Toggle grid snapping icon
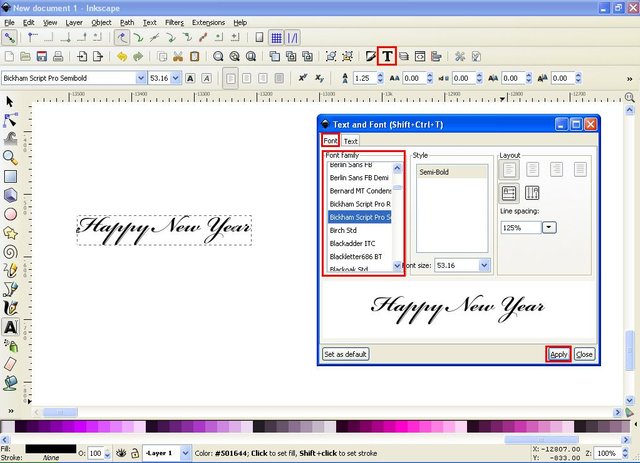Image resolution: width=640 pixels, height=463 pixels. [x=276, y=38]
